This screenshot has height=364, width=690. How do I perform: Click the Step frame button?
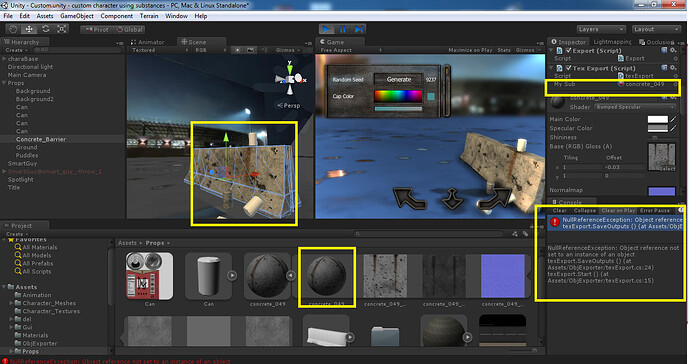(x=359, y=29)
